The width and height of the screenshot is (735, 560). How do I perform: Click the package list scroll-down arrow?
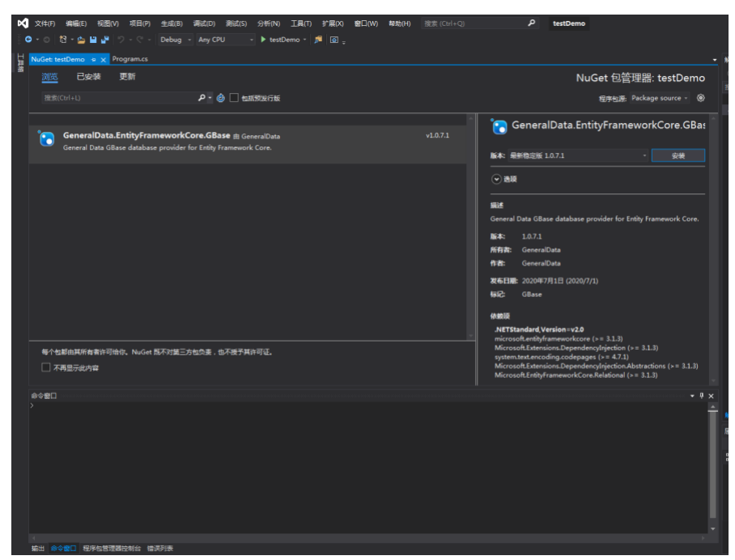pos(470,336)
